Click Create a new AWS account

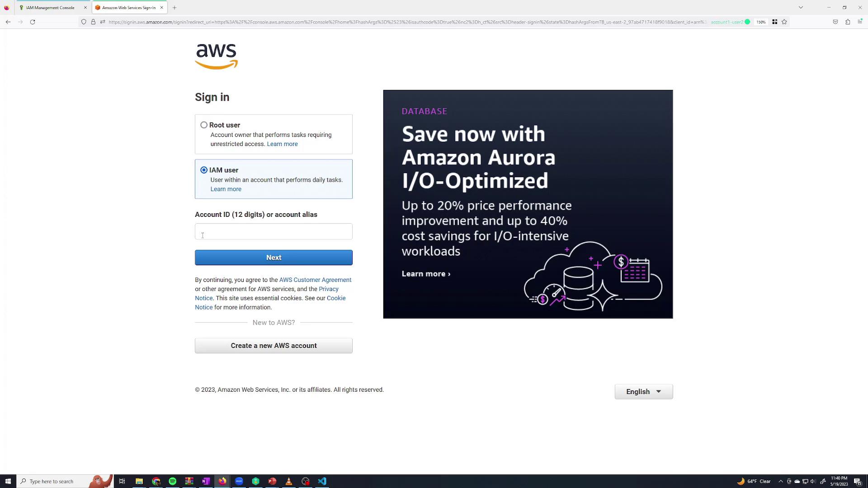[274, 346]
